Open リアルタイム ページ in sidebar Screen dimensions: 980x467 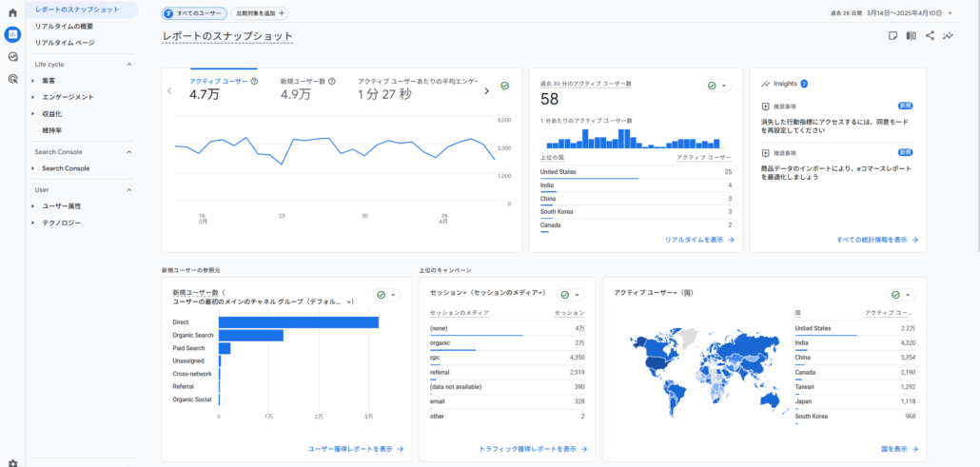click(65, 43)
